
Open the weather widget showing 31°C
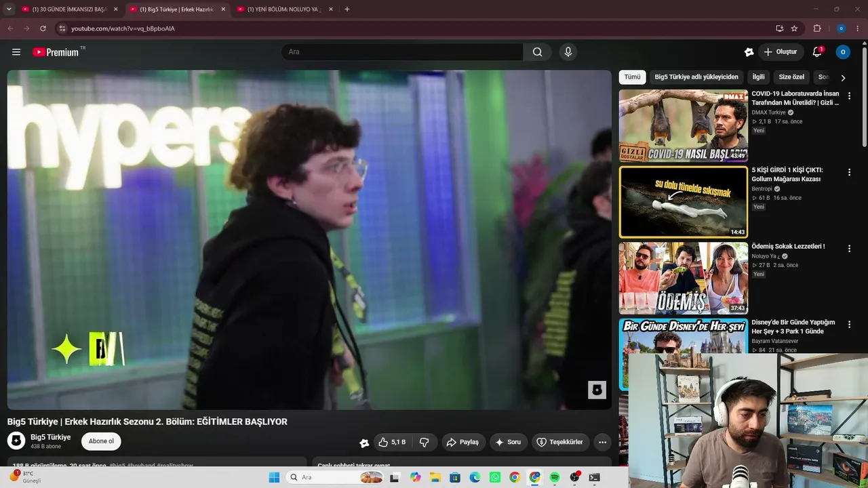point(26,477)
